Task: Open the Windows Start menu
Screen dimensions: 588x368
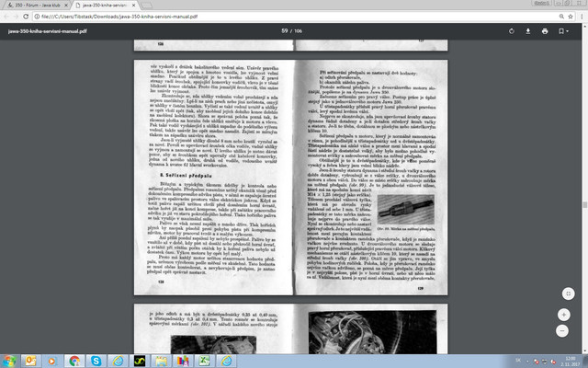Action: pos(8,361)
